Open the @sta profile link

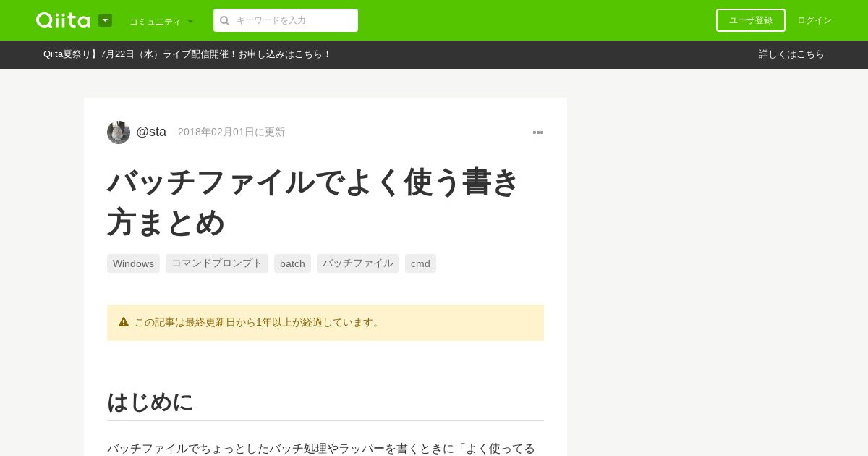pos(151,132)
